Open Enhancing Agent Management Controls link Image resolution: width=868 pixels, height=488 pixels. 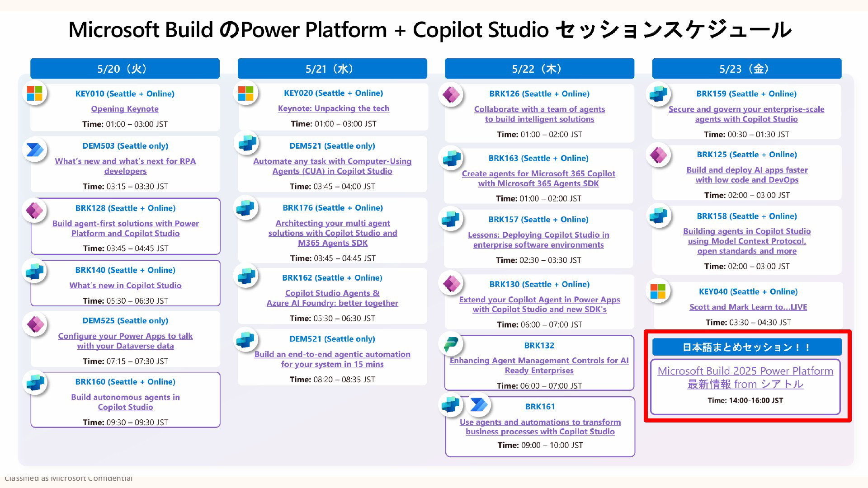(539, 366)
